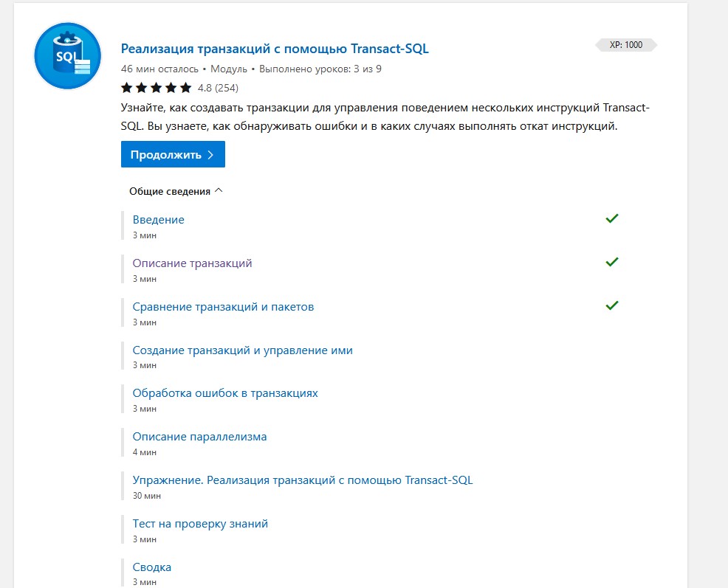Screen dimensions: 728x588
Task: Click checkmark for Сравнение транзакций и пакетов
Action: click(x=611, y=305)
